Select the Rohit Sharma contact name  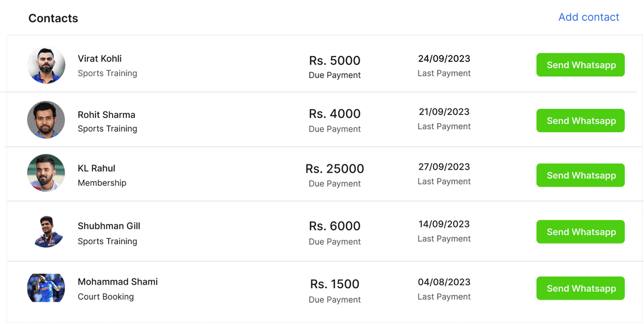[106, 114]
